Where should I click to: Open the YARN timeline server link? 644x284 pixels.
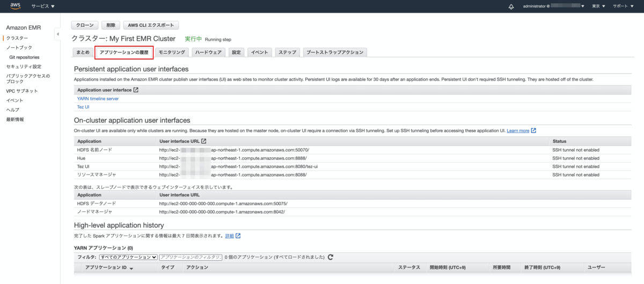(x=98, y=99)
